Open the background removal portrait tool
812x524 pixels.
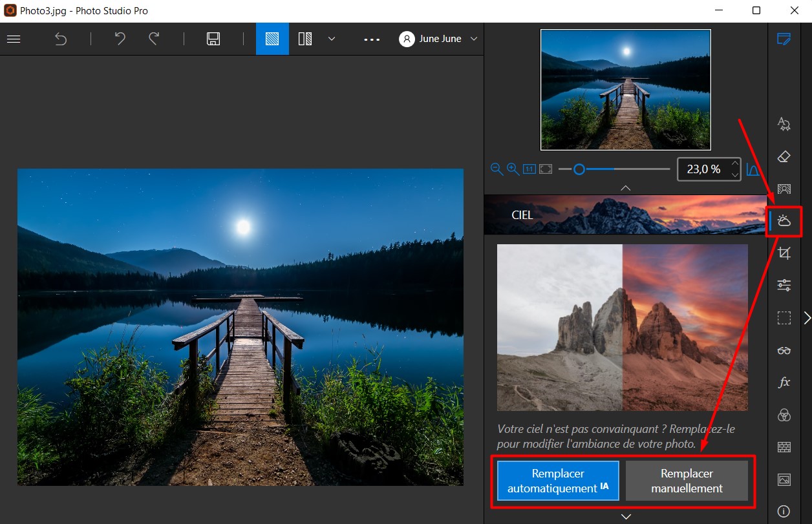coord(784,189)
